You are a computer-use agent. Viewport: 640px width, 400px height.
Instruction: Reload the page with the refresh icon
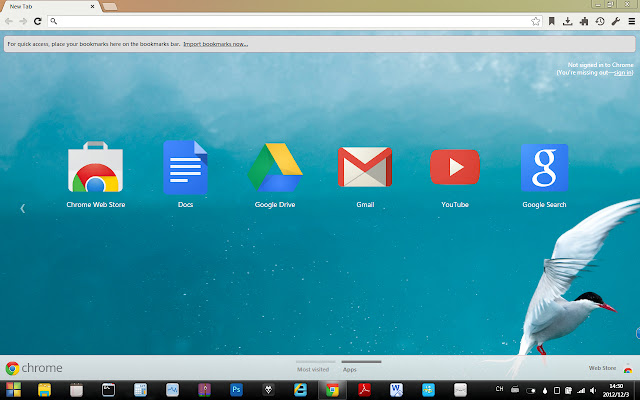(38, 21)
